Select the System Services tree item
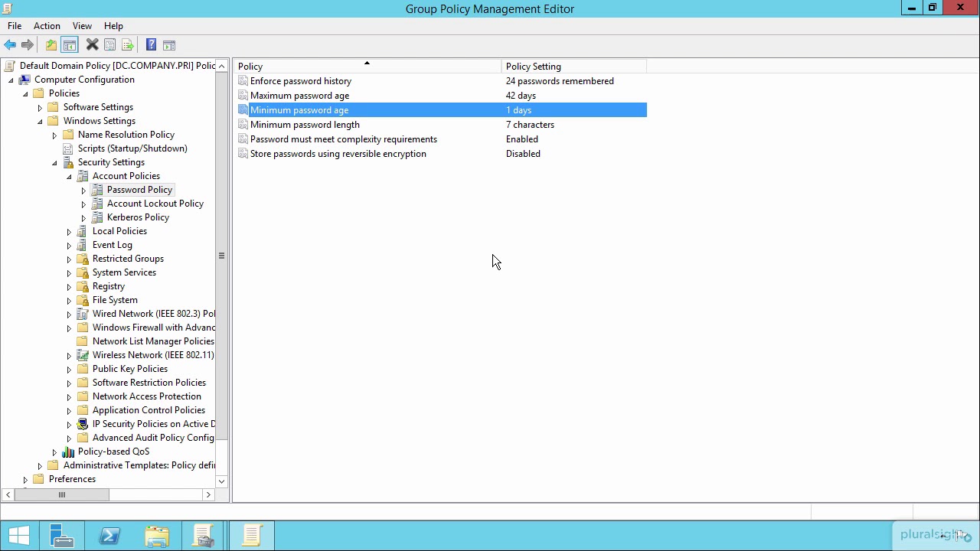 point(124,272)
